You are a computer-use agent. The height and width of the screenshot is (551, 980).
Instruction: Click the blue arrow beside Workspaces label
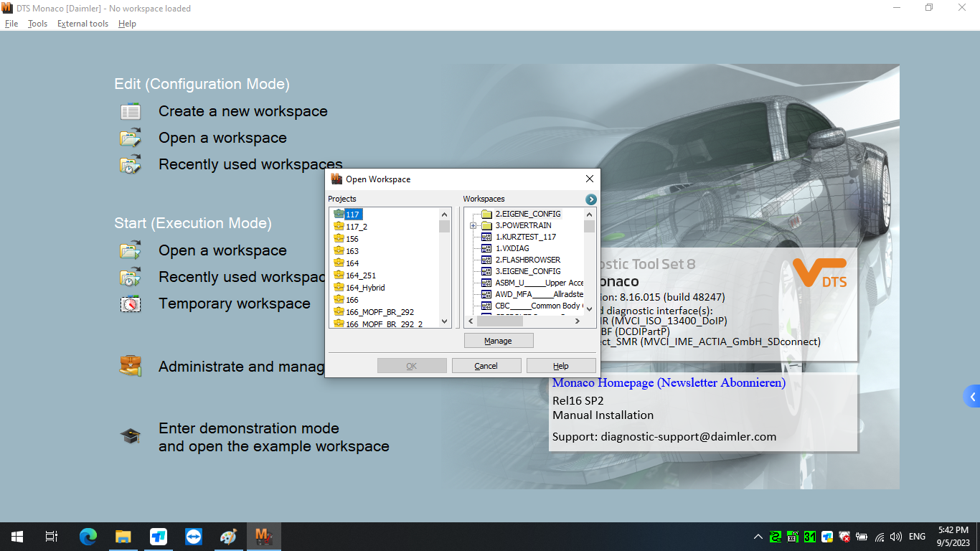tap(590, 199)
